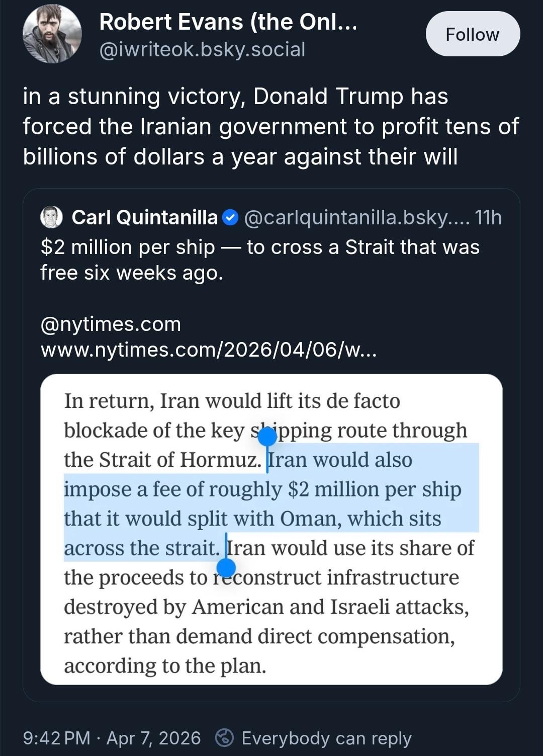
Task: Click the upper blue text selection handle
Action: 267,437
